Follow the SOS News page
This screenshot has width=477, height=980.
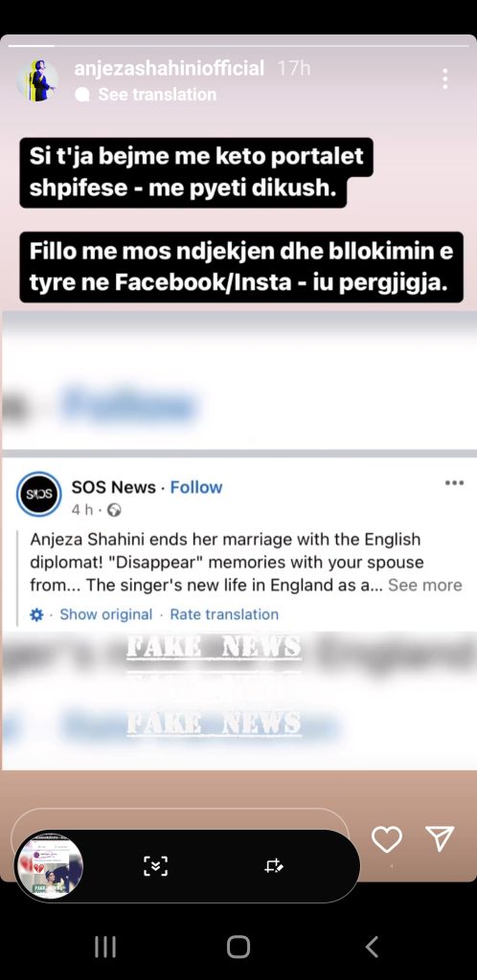click(196, 487)
